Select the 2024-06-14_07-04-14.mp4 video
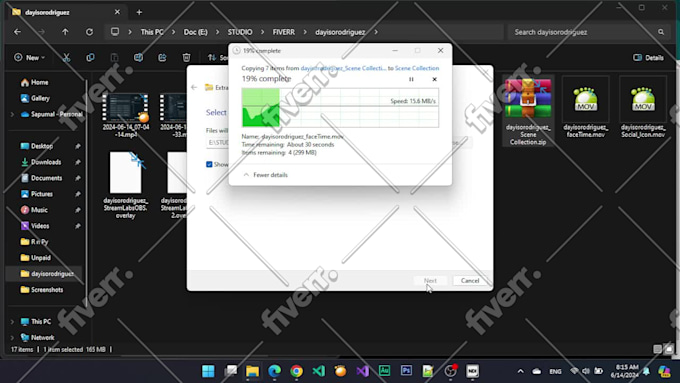The image size is (680, 383). [126, 115]
